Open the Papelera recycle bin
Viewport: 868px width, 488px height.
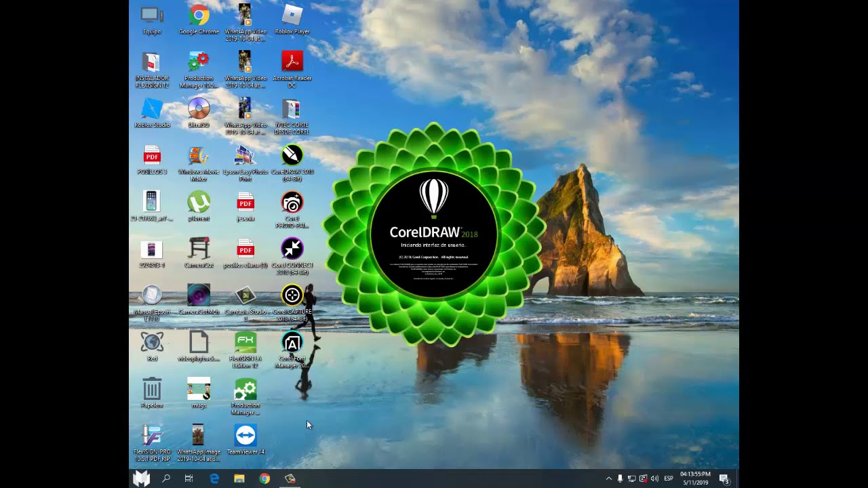point(152,393)
